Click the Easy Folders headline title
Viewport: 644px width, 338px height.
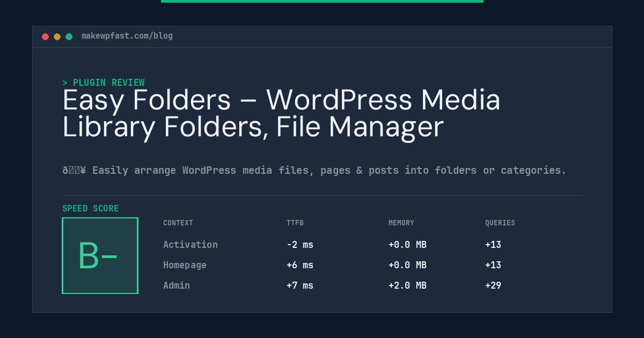(x=281, y=114)
